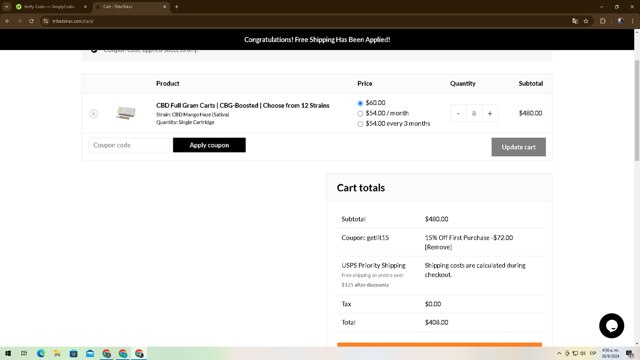Open the ESP input language indicator
Viewport: 640px width, 360px height.
[593, 353]
